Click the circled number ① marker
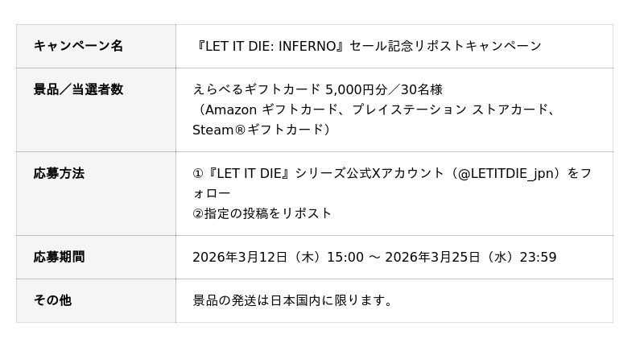The width and height of the screenshot is (644, 347). tap(198, 173)
